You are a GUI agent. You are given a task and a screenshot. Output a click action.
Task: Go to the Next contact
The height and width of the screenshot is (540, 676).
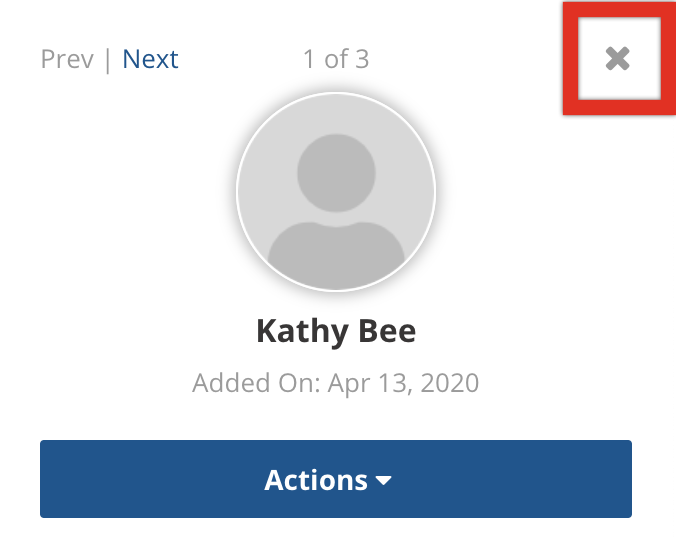150,59
